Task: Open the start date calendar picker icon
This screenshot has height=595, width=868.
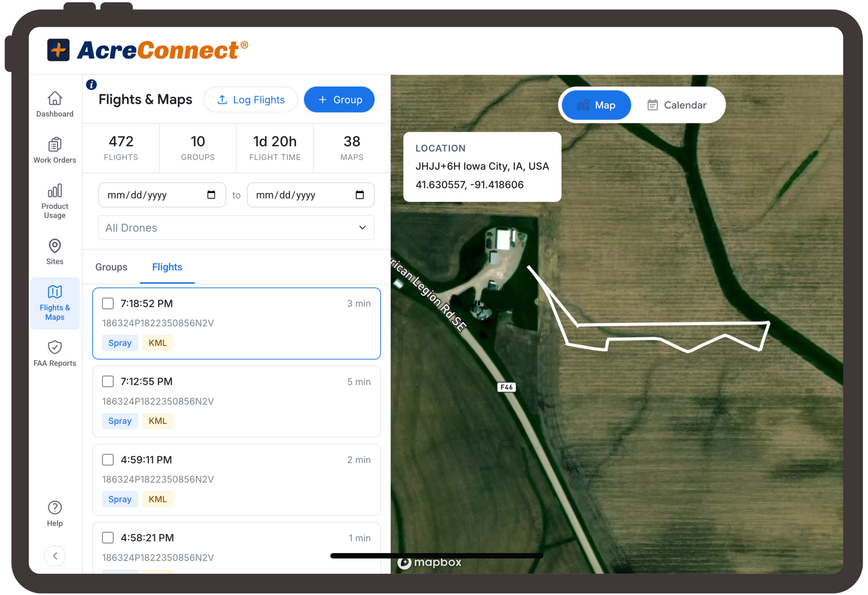Action: tap(211, 195)
